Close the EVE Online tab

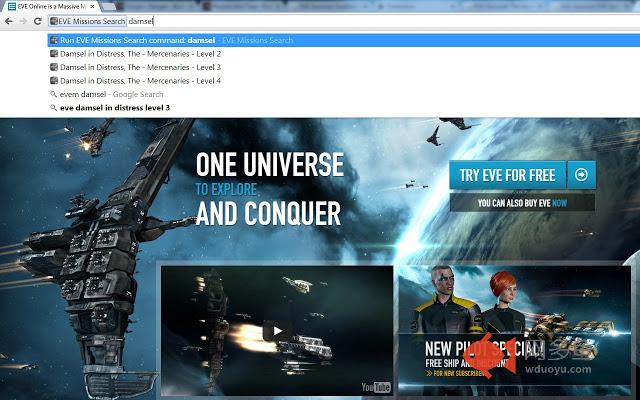[x=93, y=7]
